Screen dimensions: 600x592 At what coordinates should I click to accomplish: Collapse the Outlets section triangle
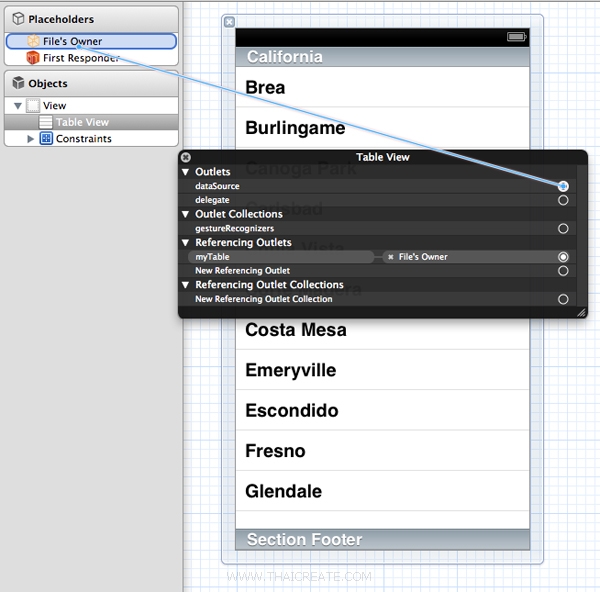[186, 172]
